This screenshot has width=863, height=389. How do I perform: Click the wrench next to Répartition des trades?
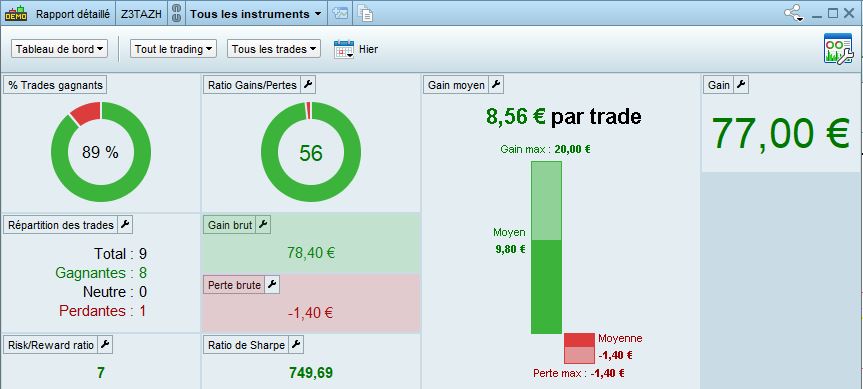(x=125, y=224)
